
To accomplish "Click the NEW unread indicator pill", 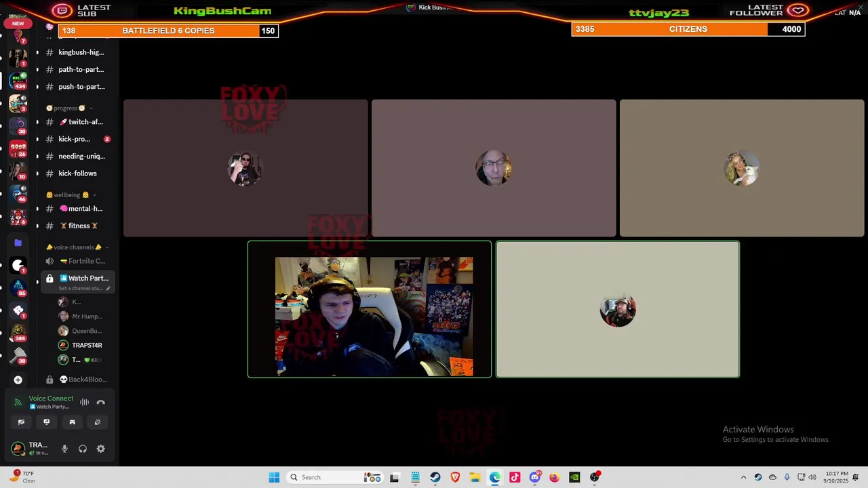I will coord(18,24).
